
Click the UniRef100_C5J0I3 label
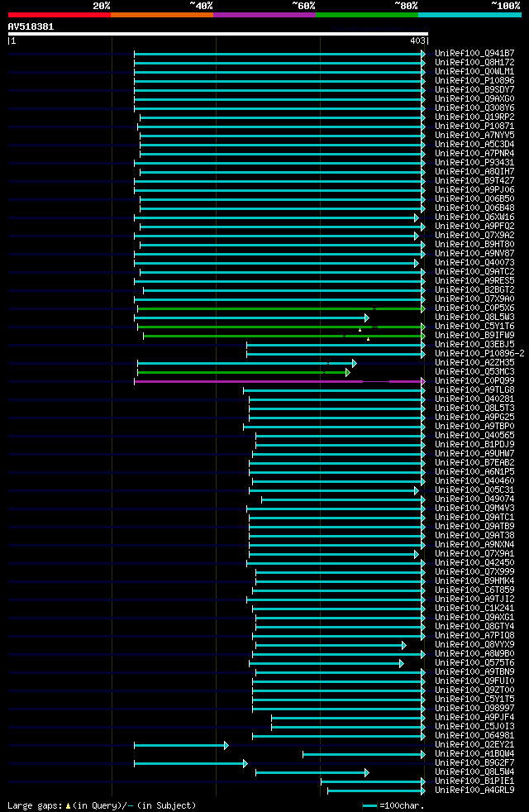coord(474,727)
